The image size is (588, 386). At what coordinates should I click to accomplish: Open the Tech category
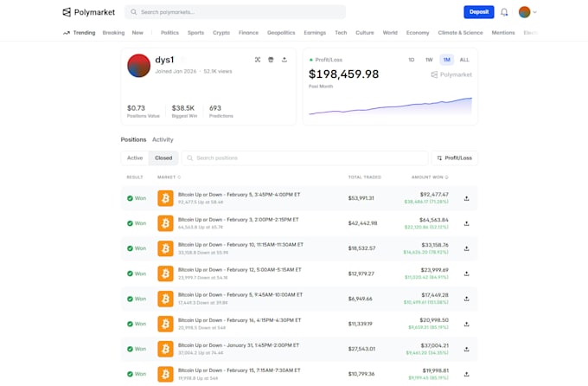(341, 33)
